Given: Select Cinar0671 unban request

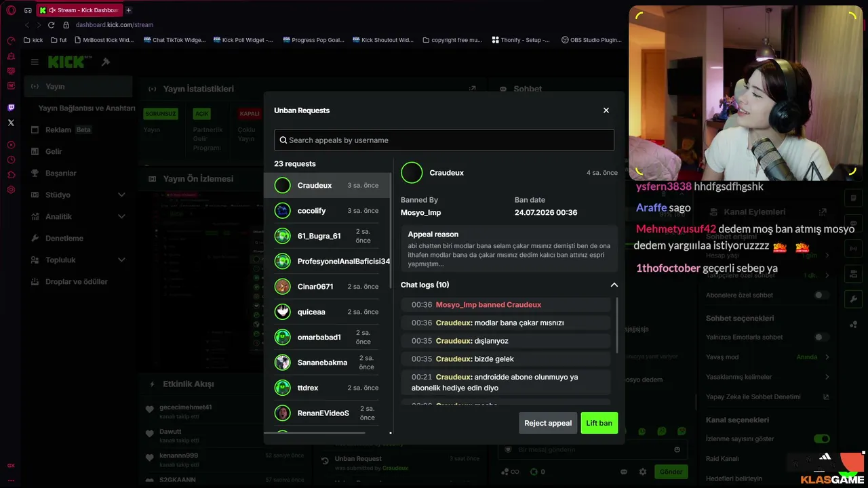Looking at the screenshot, I should (328, 287).
